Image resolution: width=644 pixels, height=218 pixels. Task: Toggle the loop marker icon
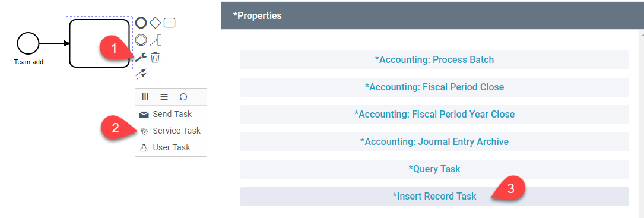(x=183, y=97)
